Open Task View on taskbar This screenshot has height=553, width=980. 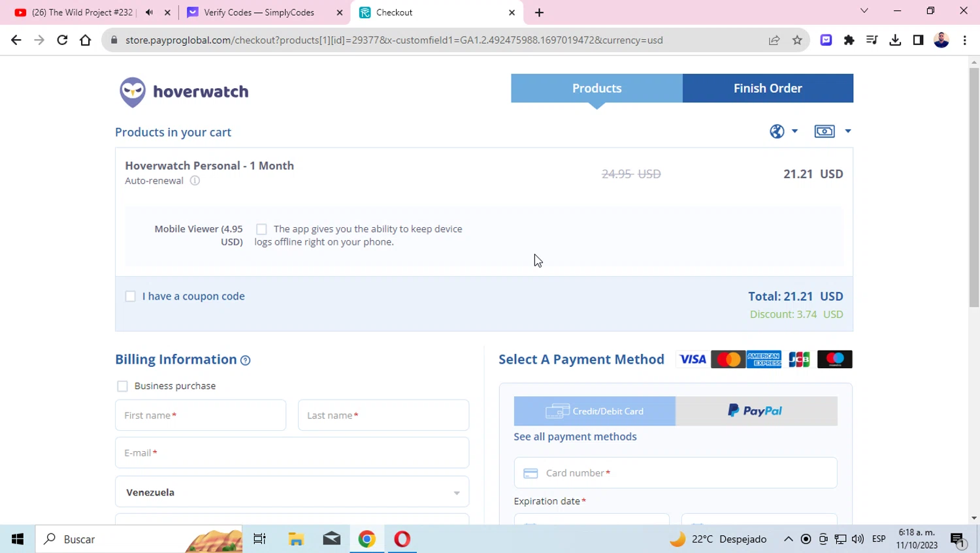260,539
